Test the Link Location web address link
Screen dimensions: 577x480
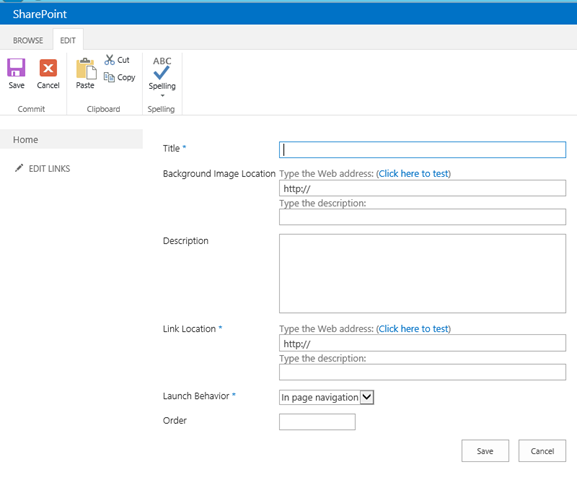[x=413, y=329]
